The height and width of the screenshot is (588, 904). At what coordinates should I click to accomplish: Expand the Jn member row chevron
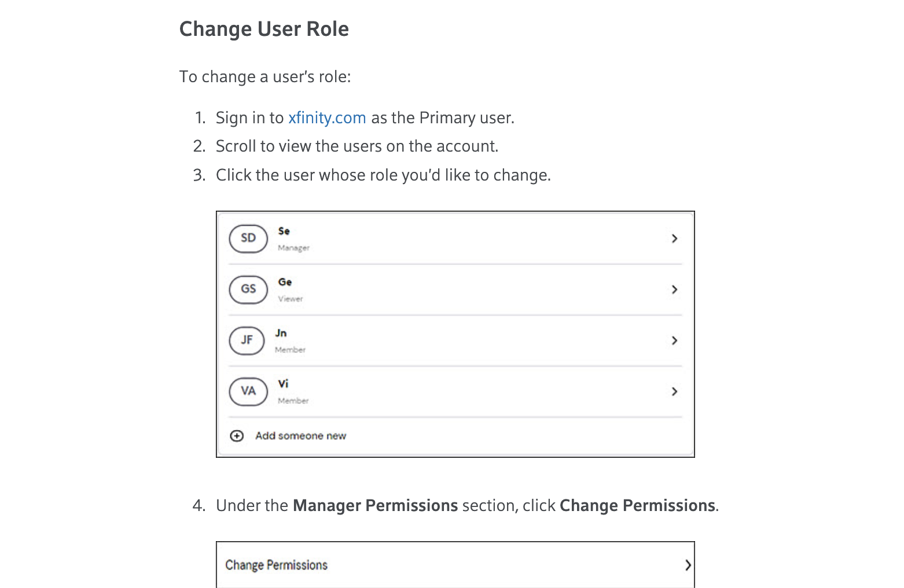(674, 340)
